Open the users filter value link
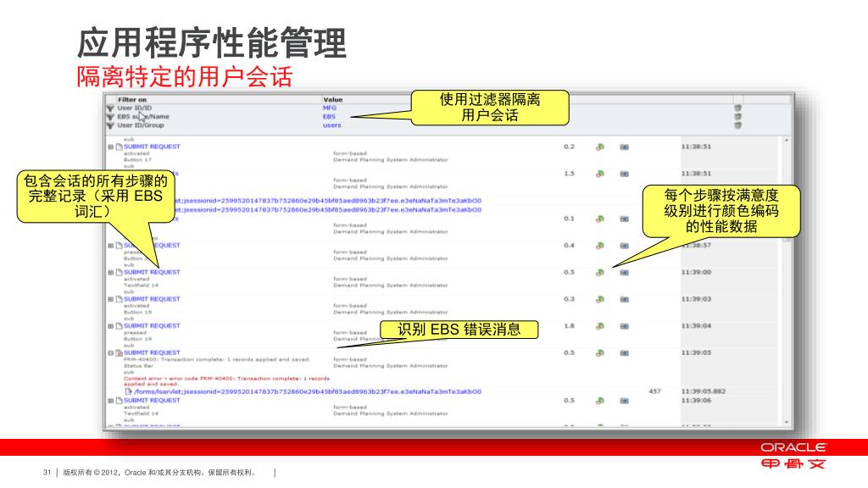 click(x=331, y=125)
